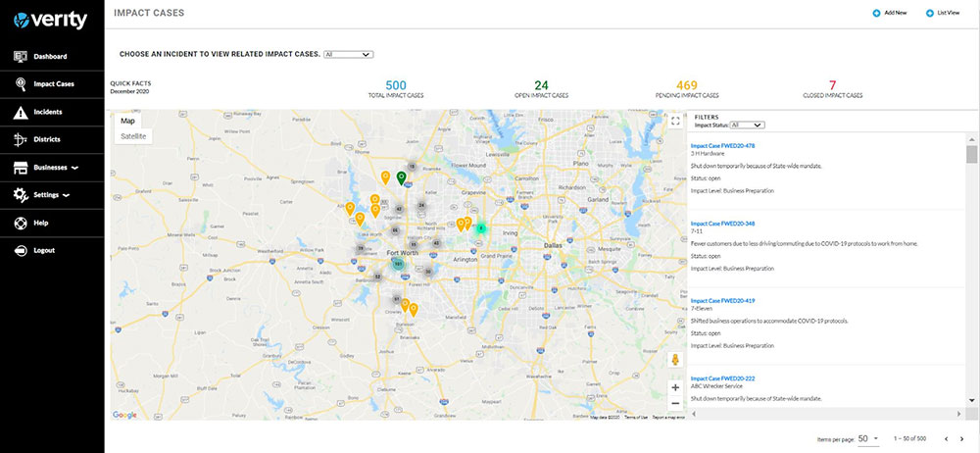Screen dimensions: 980x453
Task: Open Impact Case FWED20-478 link
Action: click(x=722, y=144)
